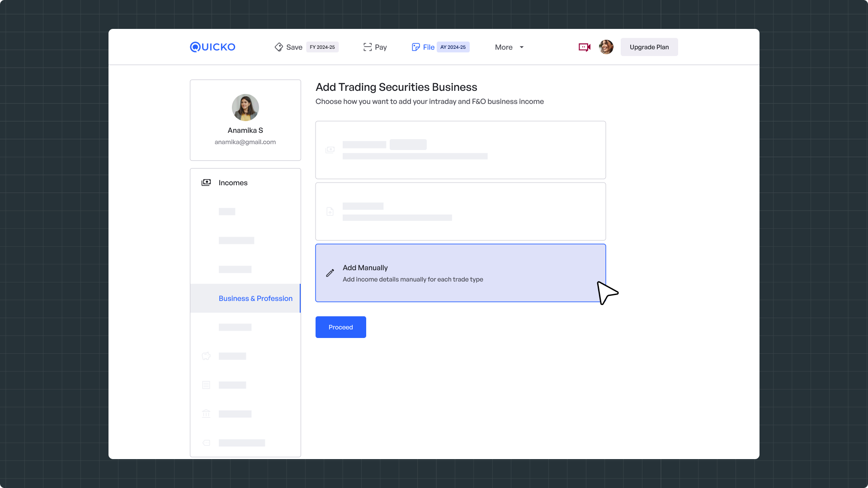Open the AY 2024-25 year selector
The width and height of the screenshot is (868, 488).
[453, 47]
